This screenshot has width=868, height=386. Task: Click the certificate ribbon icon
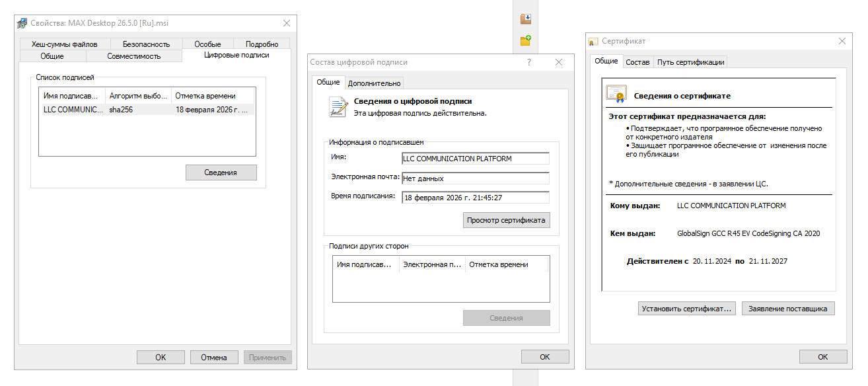click(x=616, y=94)
